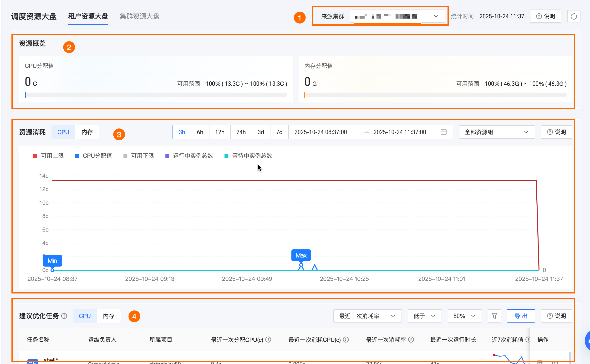Toggle 等待中实例总数 legend series

coord(248,156)
